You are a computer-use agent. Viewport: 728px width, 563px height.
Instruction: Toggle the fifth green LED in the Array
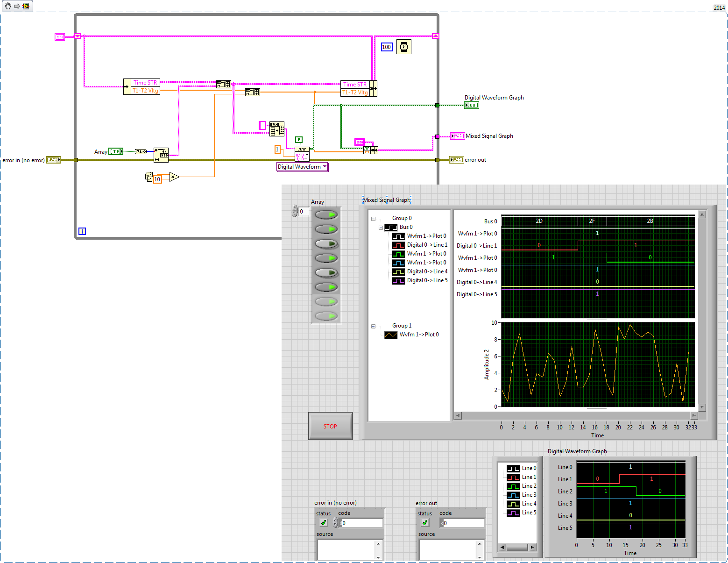[327, 272]
